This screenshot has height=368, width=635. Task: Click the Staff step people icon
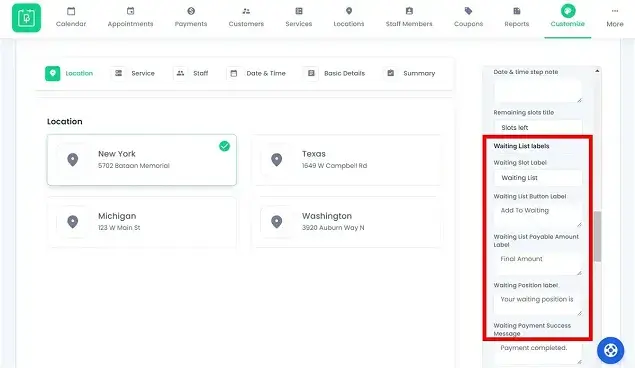pyautogui.click(x=181, y=73)
